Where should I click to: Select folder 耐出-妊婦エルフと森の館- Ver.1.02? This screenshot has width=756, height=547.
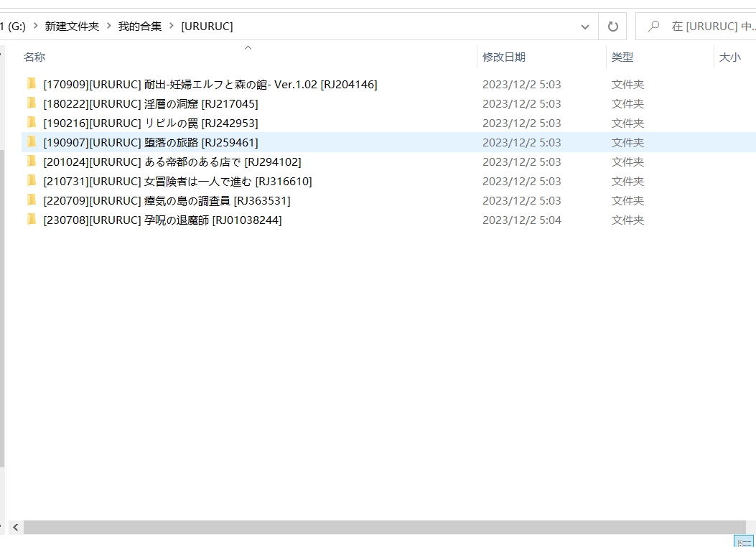coord(210,84)
